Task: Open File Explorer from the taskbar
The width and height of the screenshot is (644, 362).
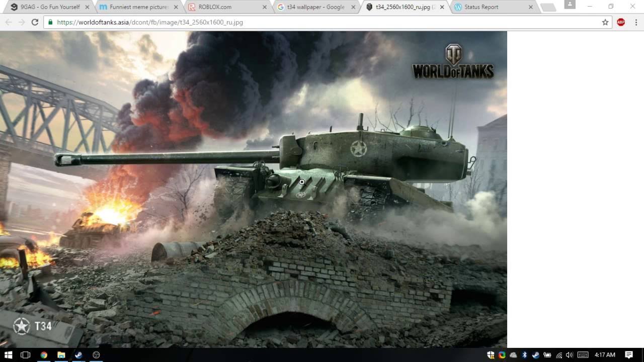Action: [61, 355]
